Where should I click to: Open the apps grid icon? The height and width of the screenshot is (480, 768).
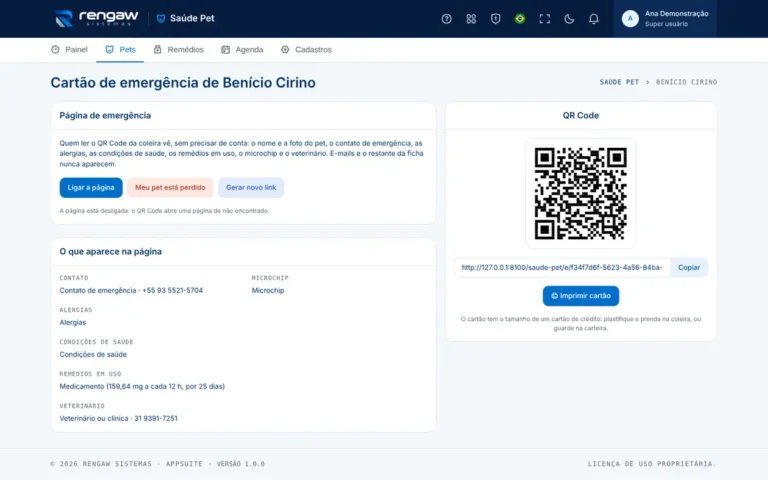point(471,19)
